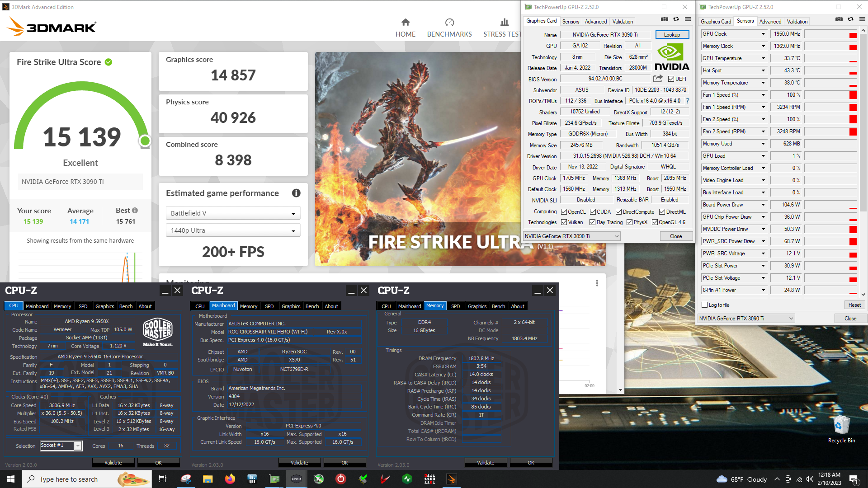
Task: Take a screenshot in left GPU-Z window
Action: (x=664, y=19)
